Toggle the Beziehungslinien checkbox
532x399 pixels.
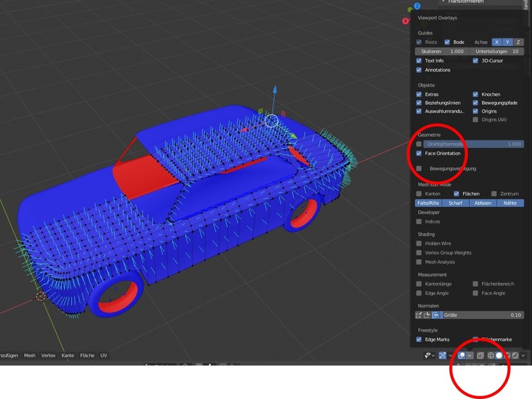coord(419,103)
